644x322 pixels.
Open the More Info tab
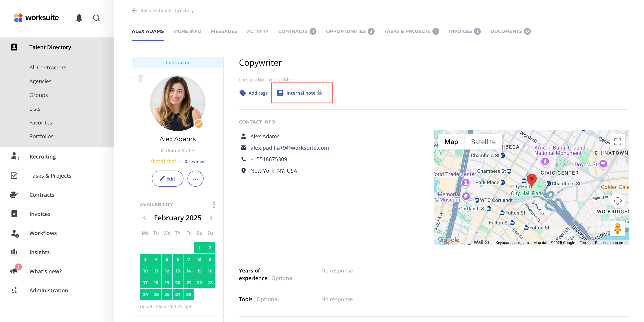pos(187,31)
